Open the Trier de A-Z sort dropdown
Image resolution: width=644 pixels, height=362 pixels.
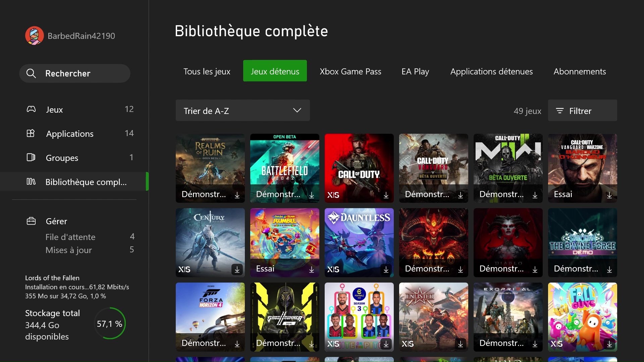pyautogui.click(x=243, y=110)
